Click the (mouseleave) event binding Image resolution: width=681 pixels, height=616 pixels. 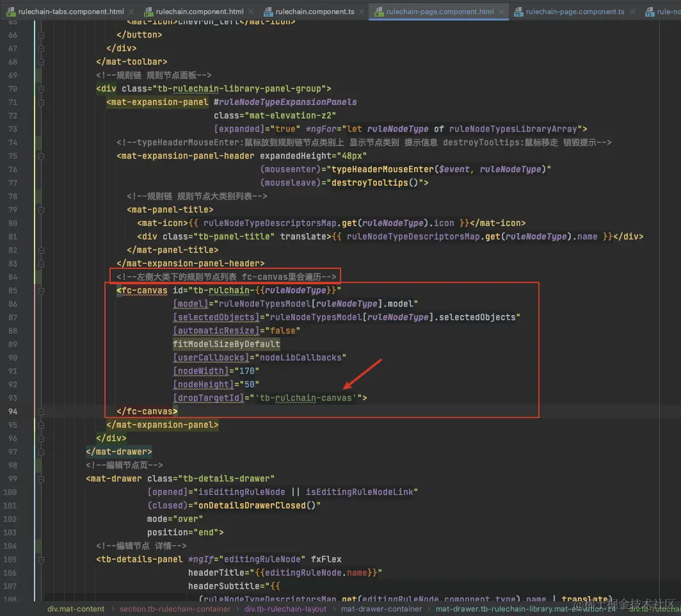[291, 183]
